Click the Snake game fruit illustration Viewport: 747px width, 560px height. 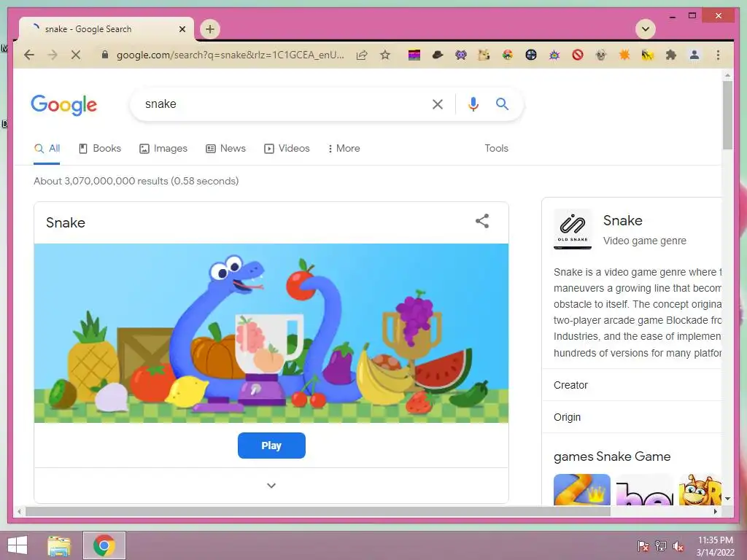point(271,333)
